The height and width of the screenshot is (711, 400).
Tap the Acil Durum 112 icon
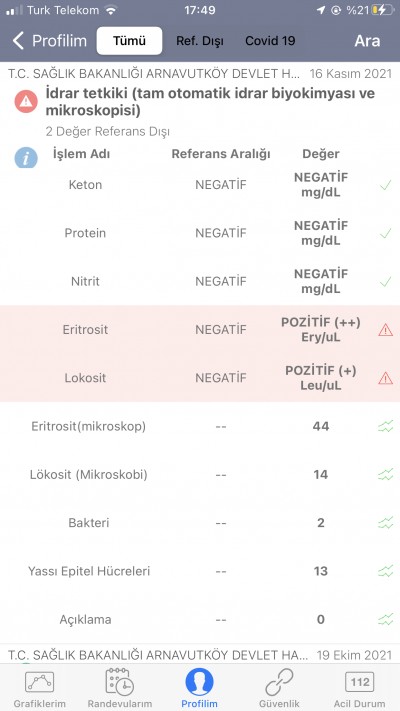tap(360, 682)
